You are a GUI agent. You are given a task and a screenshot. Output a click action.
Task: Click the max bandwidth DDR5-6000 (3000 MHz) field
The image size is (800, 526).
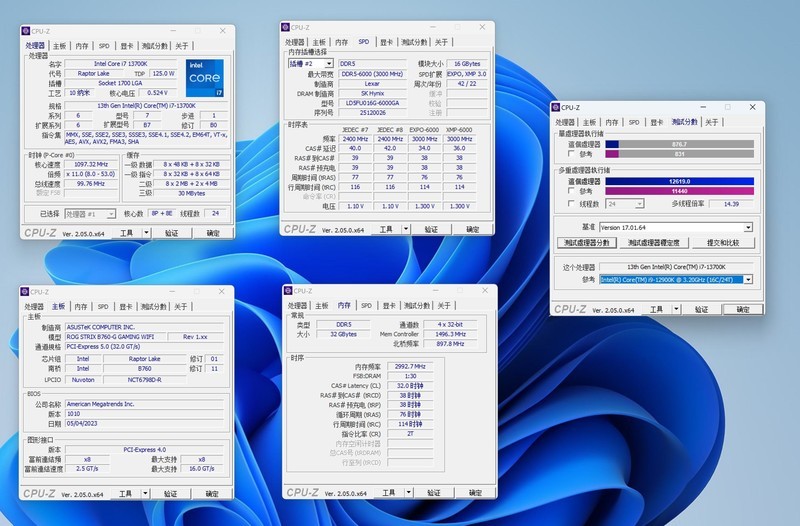pos(372,74)
